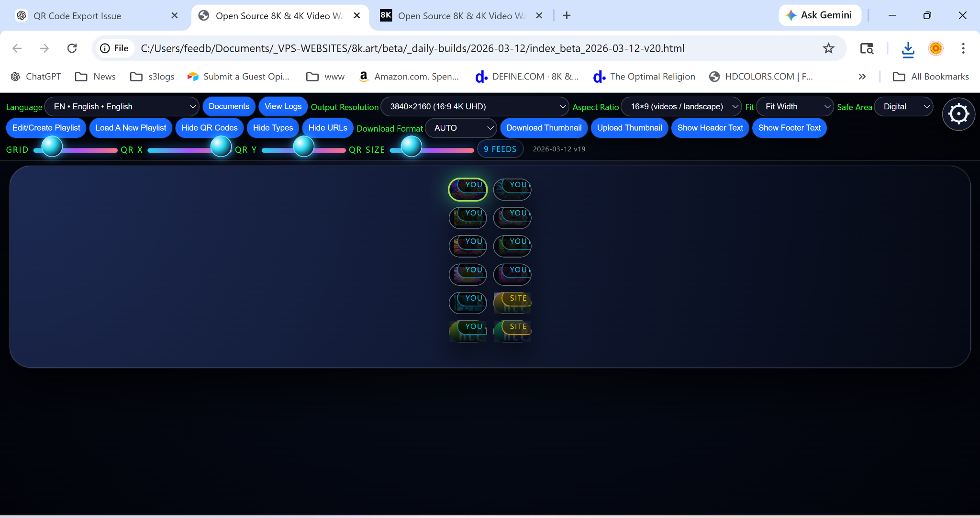
Task: Click the QR Y slider knob
Action: 303,146
